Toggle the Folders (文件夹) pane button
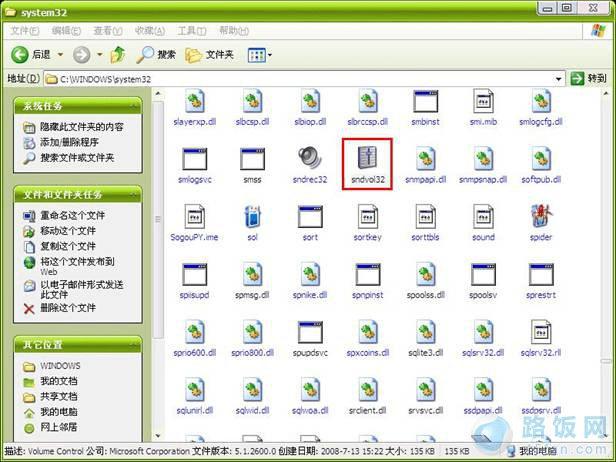 pos(209,55)
